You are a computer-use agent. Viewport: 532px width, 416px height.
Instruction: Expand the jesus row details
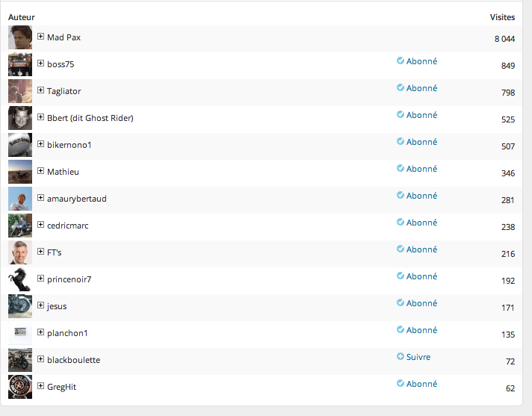(x=41, y=305)
